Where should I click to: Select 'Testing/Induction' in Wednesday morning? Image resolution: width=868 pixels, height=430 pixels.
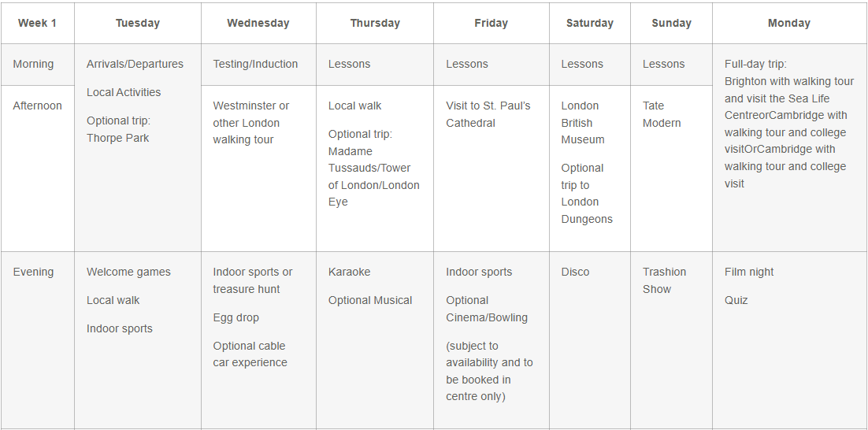pos(255,64)
